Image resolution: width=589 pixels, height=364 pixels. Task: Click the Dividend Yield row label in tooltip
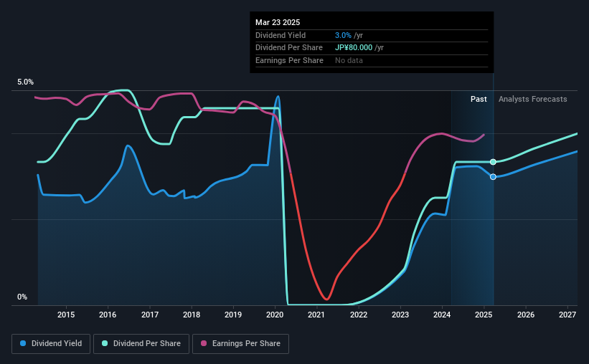click(x=281, y=35)
